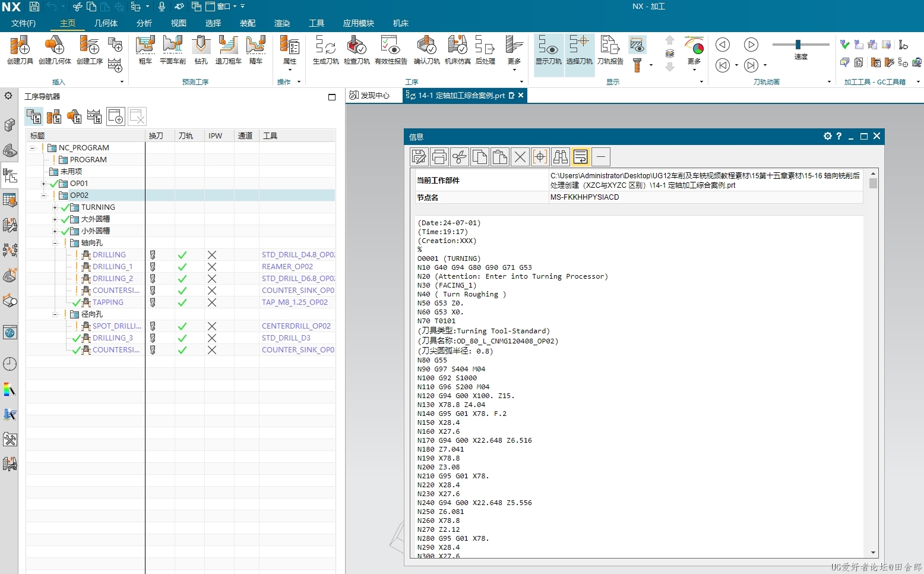924x574 pixels.
Task: Click the save-as icon in 信息 toolbar
Action: click(x=419, y=157)
